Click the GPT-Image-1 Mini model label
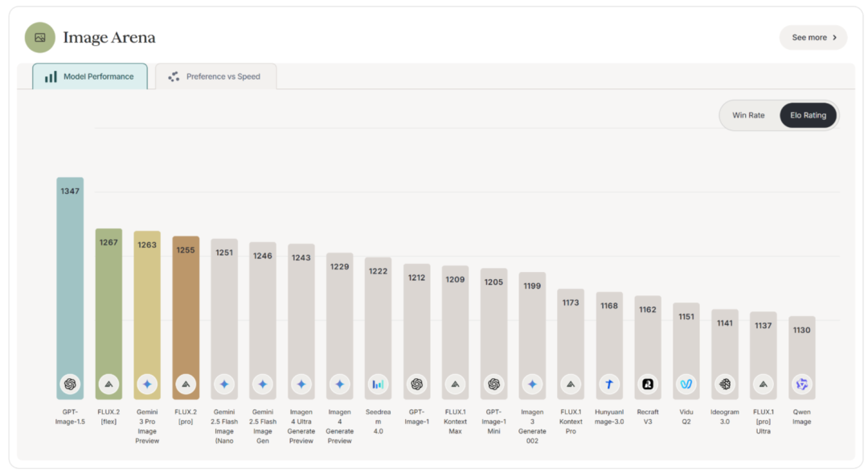Screen dimensions: 868x473 click(493, 422)
